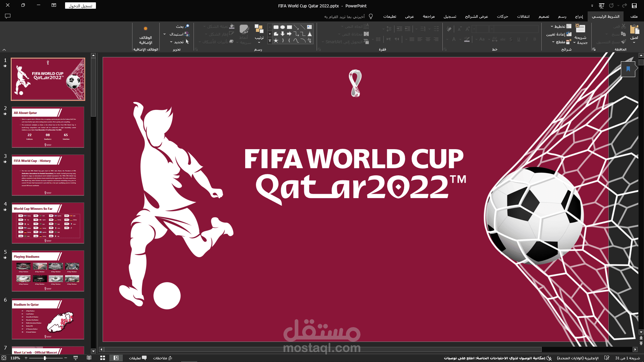Click the zoom slider handle

pyautogui.click(x=45, y=358)
